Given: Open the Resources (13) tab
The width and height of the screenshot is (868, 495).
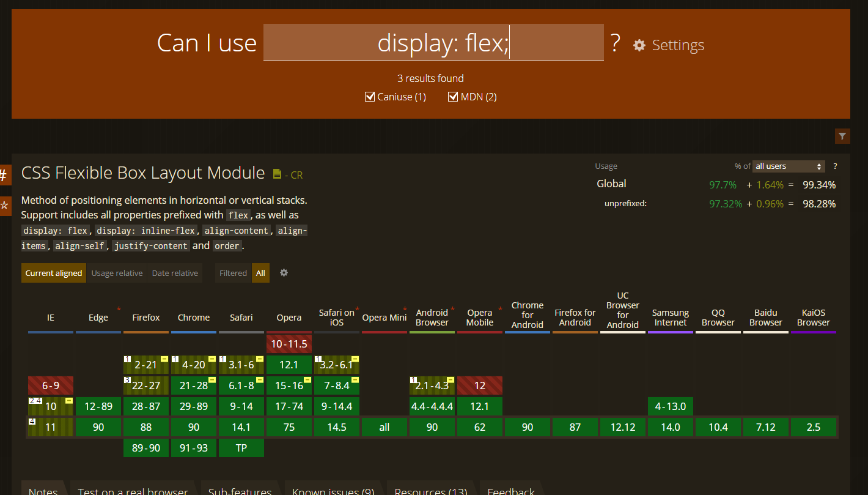Looking at the screenshot, I should (431, 488).
